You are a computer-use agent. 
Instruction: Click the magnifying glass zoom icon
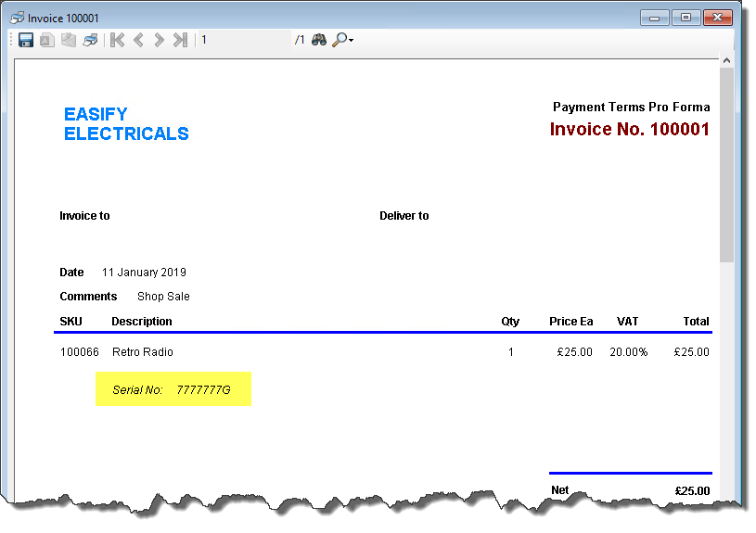(340, 40)
